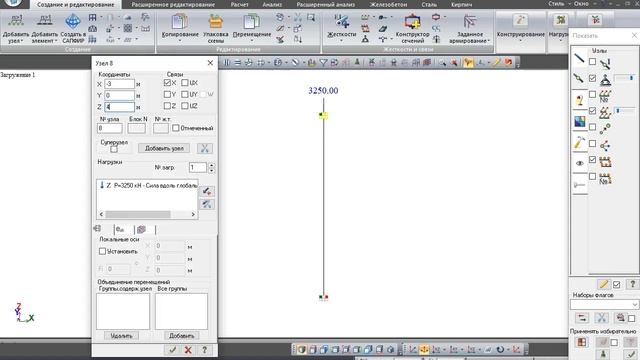Viewport: 640px width, 360px height.
Task: Expand the Конструирование dropdown arrow
Action: click(x=520, y=41)
